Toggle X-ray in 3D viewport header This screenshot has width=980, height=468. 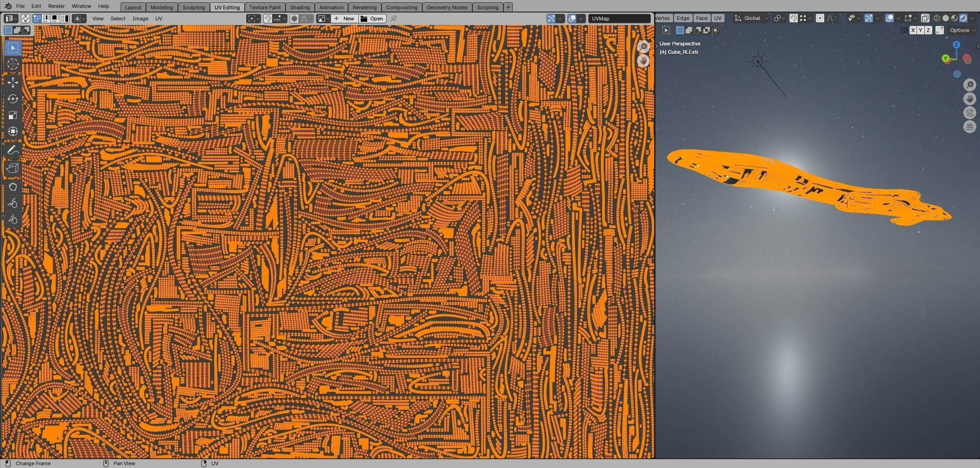pos(925,18)
